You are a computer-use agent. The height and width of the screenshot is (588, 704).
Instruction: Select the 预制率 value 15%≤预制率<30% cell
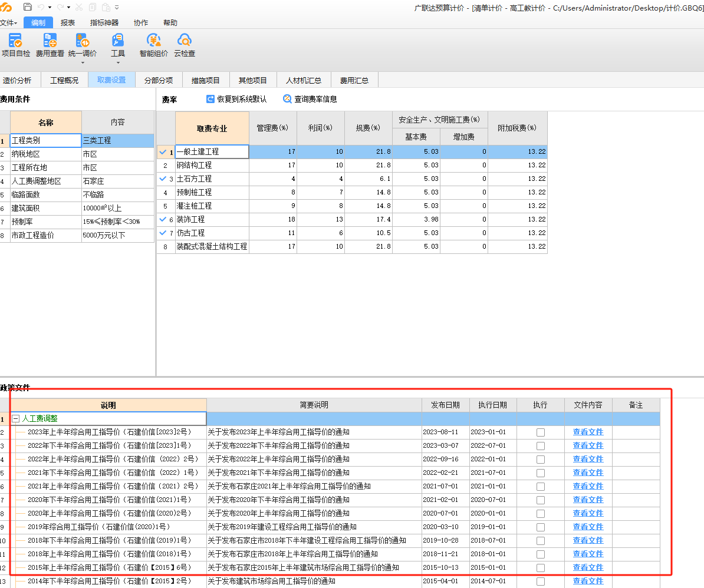click(118, 222)
